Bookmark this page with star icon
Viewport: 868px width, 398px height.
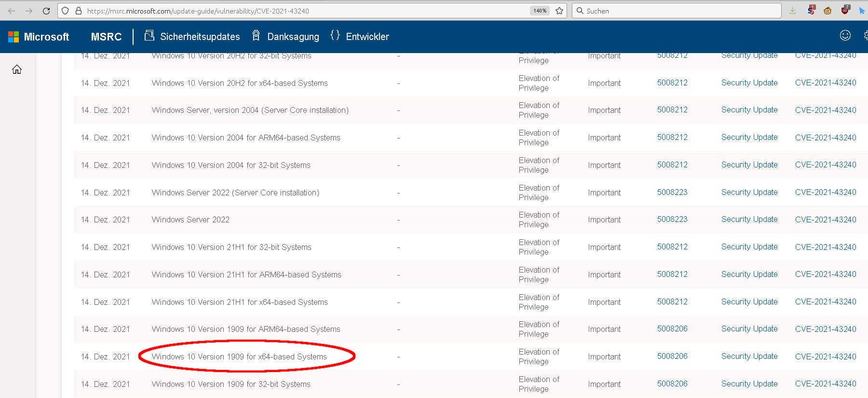[x=559, y=11]
